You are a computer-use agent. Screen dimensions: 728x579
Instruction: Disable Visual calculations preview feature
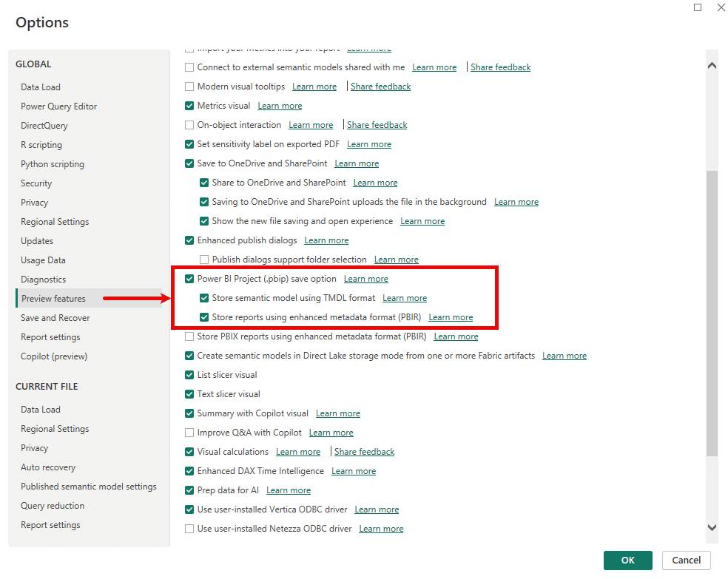pos(189,451)
